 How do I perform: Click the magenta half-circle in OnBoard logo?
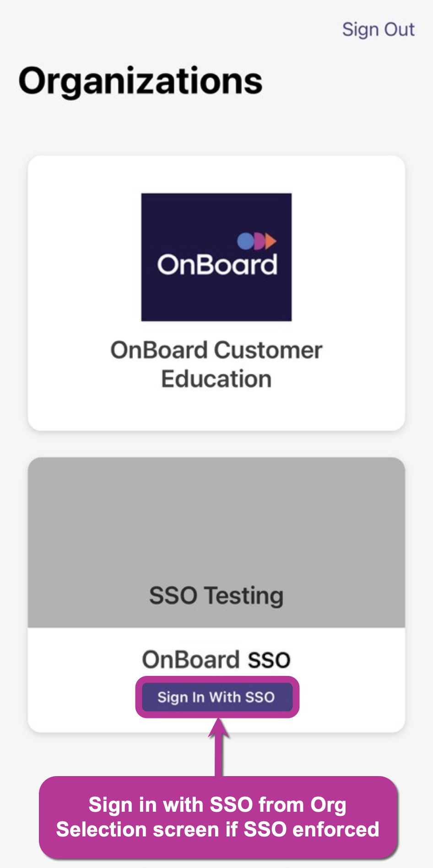(x=259, y=241)
